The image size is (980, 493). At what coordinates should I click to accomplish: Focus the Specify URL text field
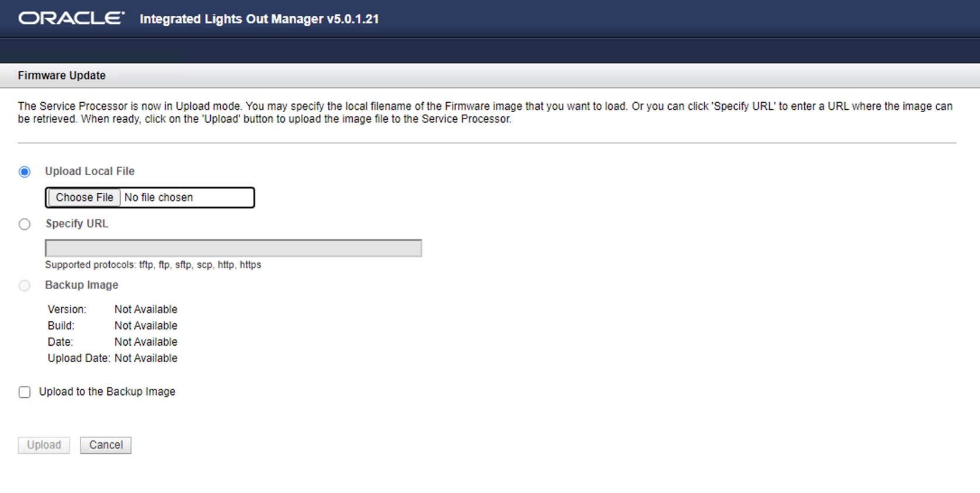coord(233,248)
